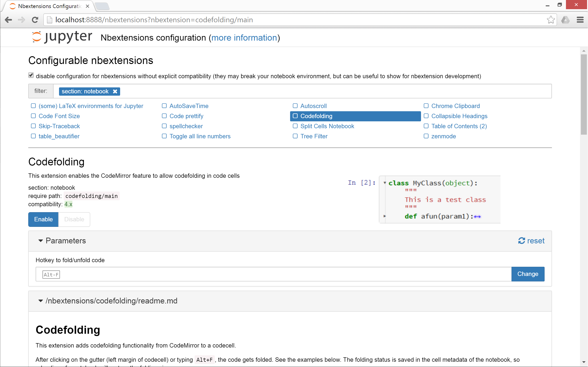Click the Change button for hotkey
588x367 pixels.
[x=528, y=274]
